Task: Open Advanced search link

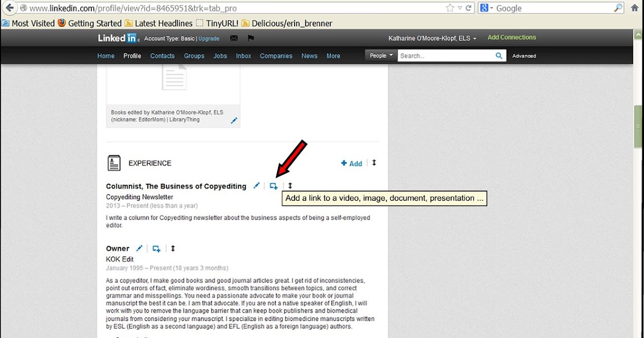Action: coord(524,56)
